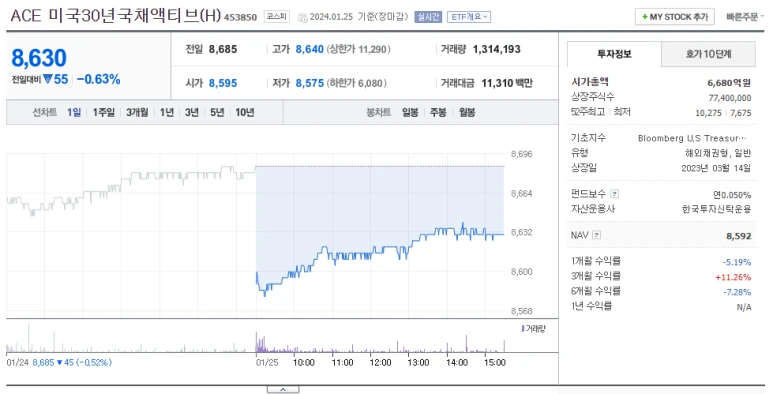Toggle the 실시간 real-time badge

coord(428,17)
